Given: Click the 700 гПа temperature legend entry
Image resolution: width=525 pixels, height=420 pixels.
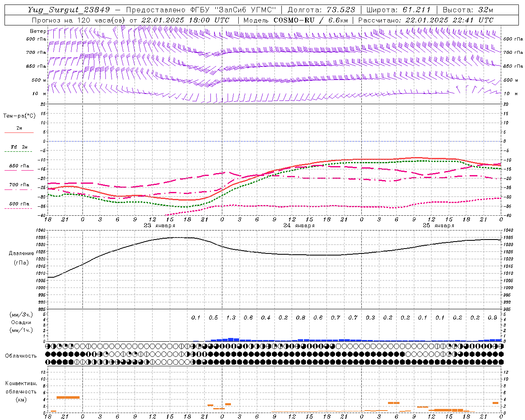Looking at the screenshot, I should [19, 185].
